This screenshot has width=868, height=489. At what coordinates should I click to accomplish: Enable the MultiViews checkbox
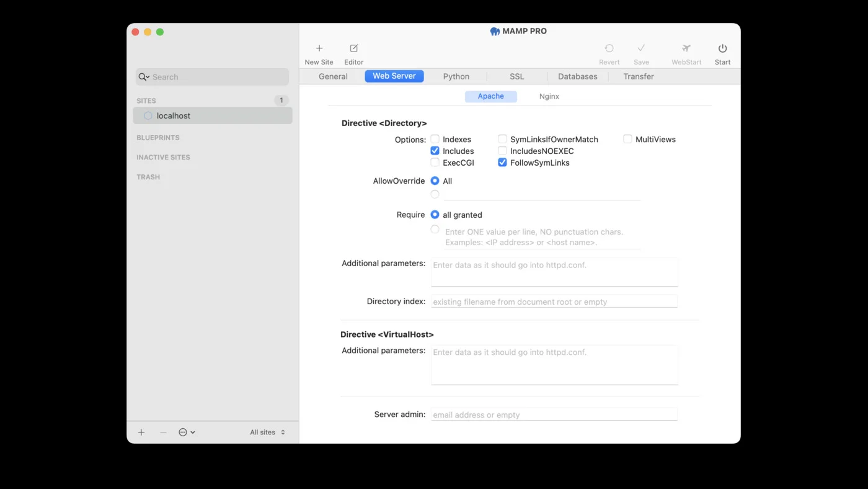(x=628, y=140)
